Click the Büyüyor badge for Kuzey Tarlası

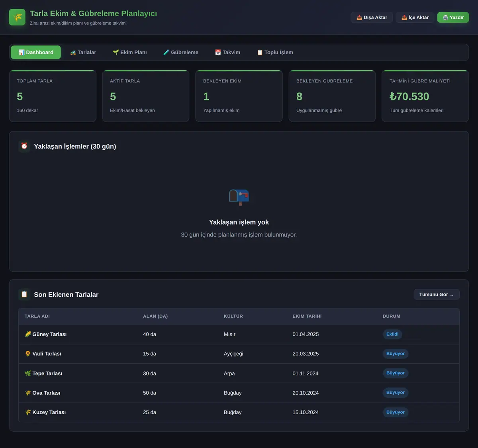tap(396, 412)
